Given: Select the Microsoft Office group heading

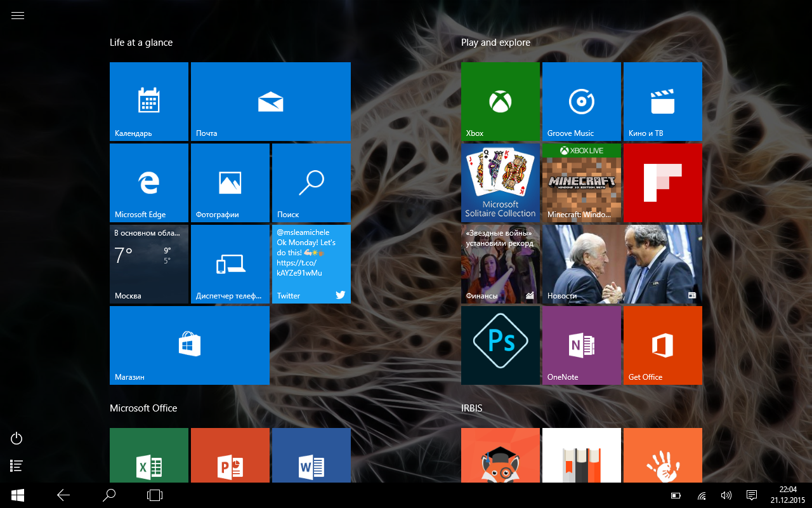Looking at the screenshot, I should [143, 408].
